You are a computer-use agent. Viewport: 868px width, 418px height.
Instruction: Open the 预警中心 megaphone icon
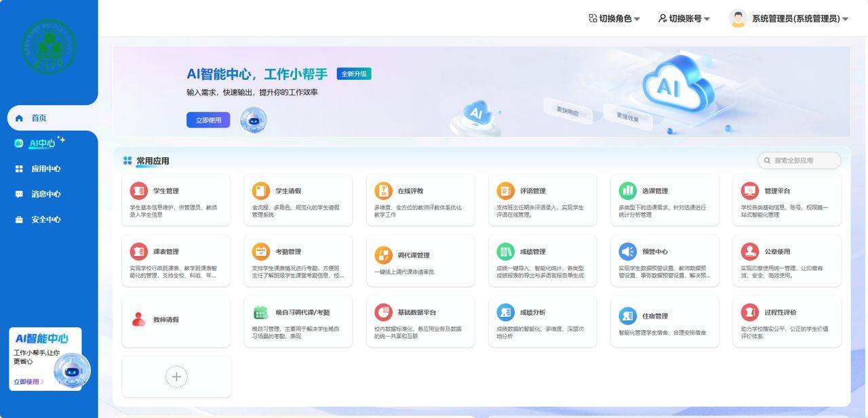pos(627,251)
